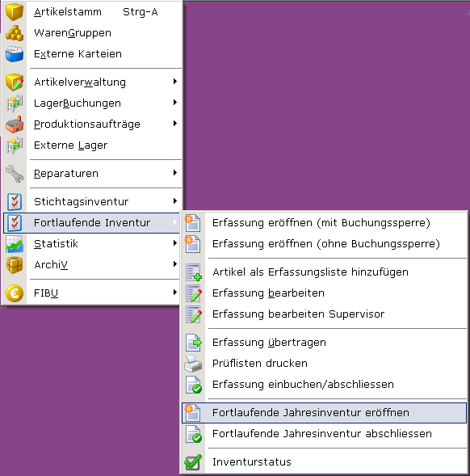The width and height of the screenshot is (470, 476).
Task: Click the euro coin FIBU icon
Action: tap(15, 293)
